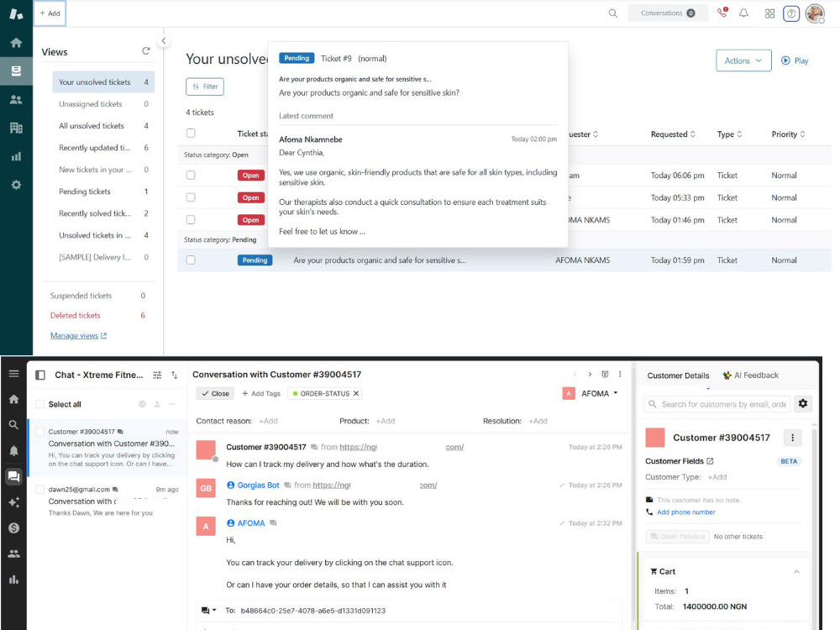Open Zendesk products grid icon
840x630 pixels.
pos(769,13)
